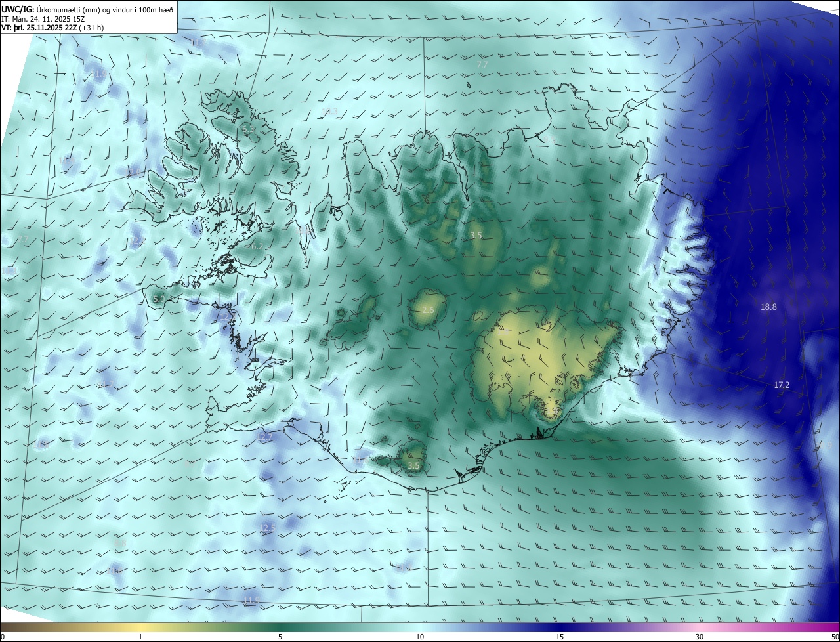Screen dimensions: 840x642
Task: Click the title text 'Úrkomumætti (mm) og vindur í 100m hæð'
Action: pyautogui.click(x=105, y=9)
